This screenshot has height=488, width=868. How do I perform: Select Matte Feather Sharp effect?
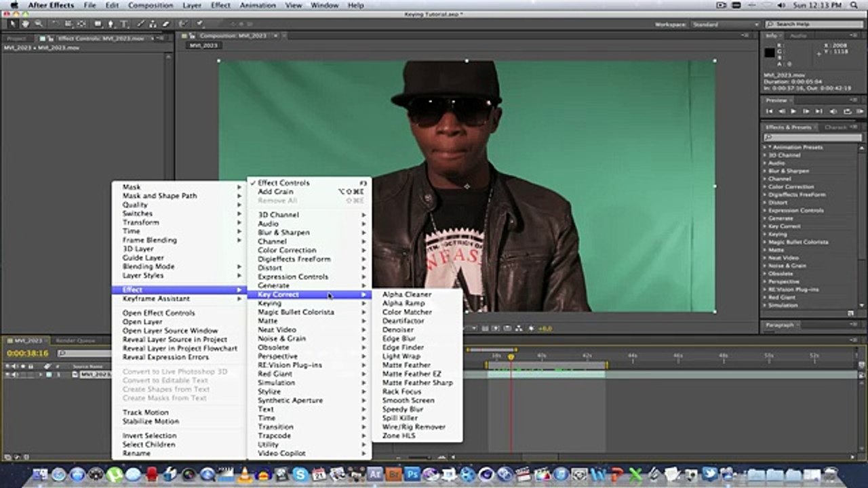(x=417, y=383)
